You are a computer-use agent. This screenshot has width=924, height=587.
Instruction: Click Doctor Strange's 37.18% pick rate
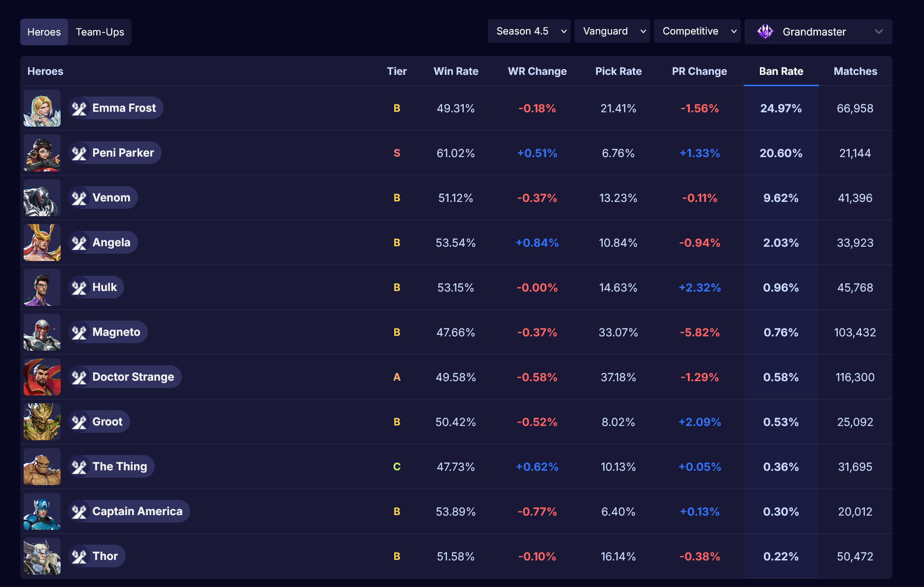(618, 377)
